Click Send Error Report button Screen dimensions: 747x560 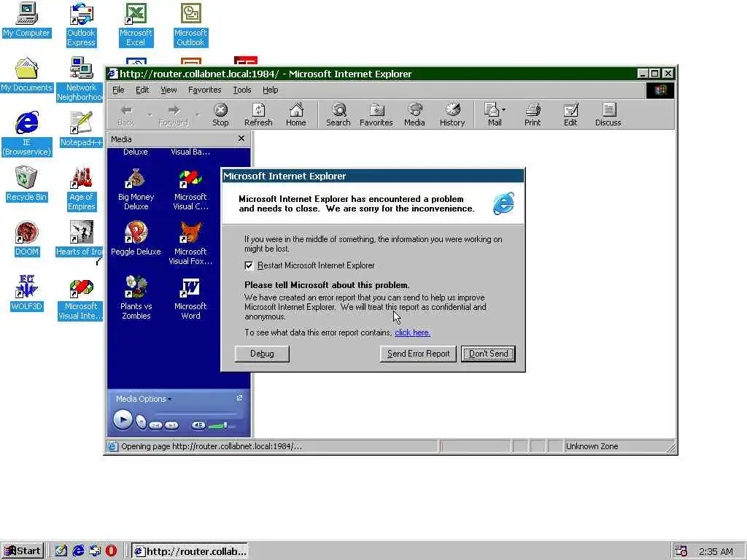point(418,354)
